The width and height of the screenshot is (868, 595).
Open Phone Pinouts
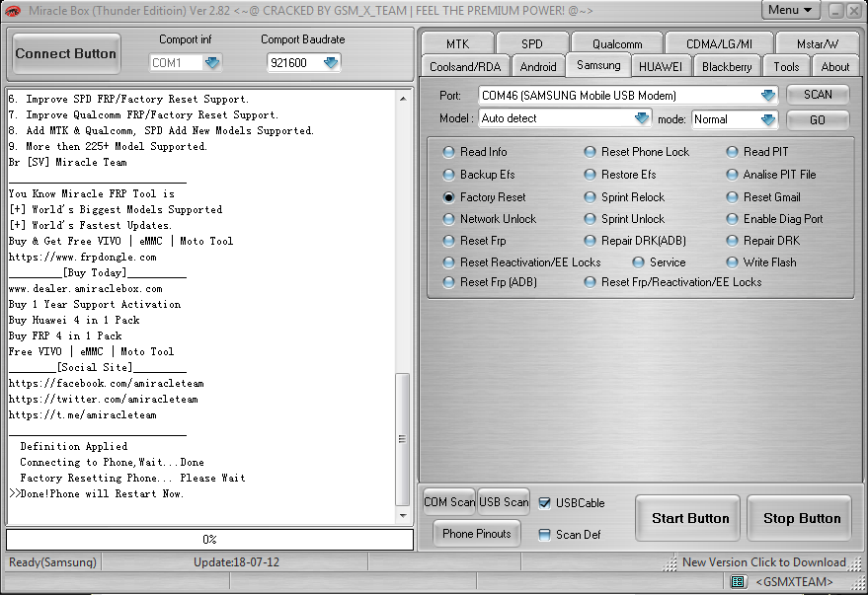[477, 534]
